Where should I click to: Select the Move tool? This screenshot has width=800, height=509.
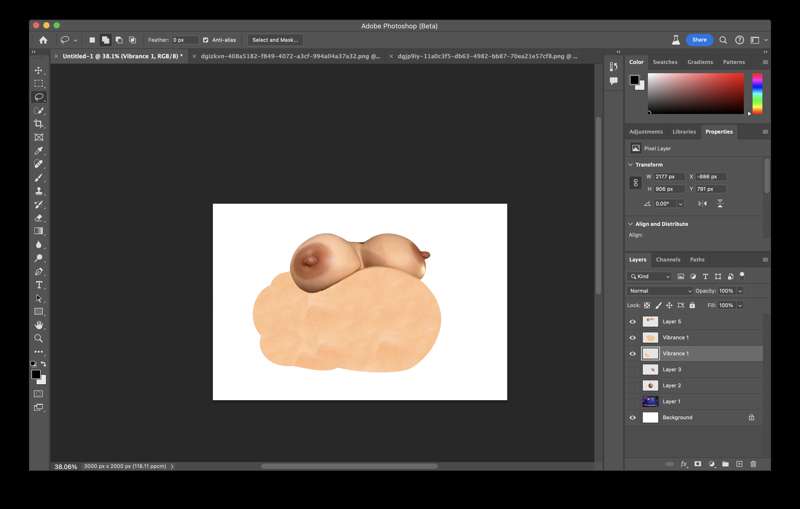(x=39, y=70)
